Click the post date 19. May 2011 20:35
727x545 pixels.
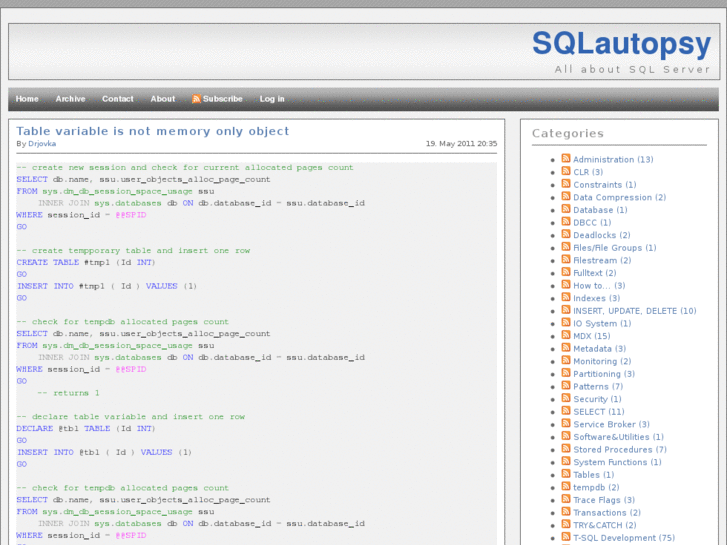pyautogui.click(x=461, y=144)
